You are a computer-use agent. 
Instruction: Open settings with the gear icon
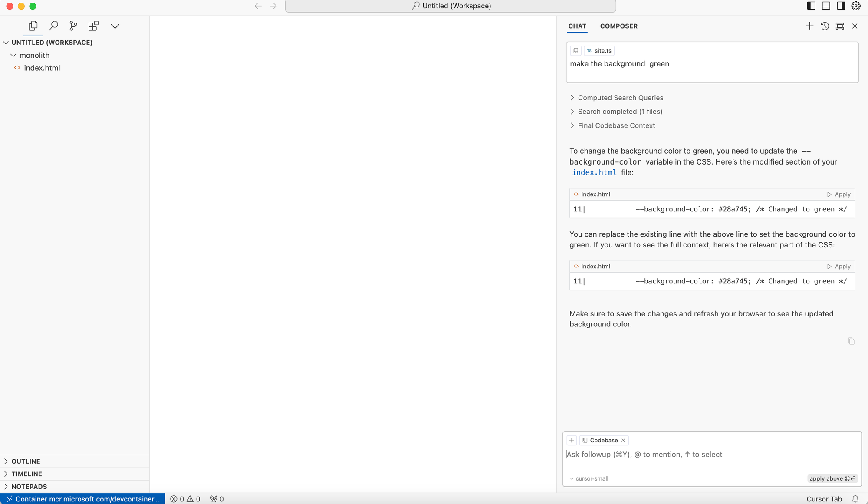(x=855, y=6)
